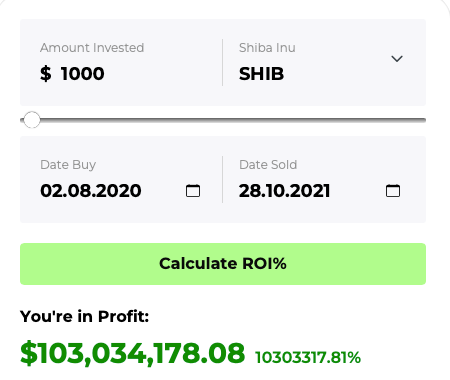Click the Calculate ROI% button
Image resolution: width=450 pixels, height=380 pixels.
coord(223,264)
